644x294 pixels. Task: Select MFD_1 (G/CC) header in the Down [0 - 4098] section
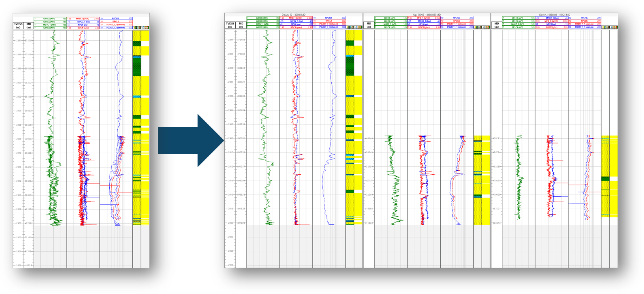(296, 18)
